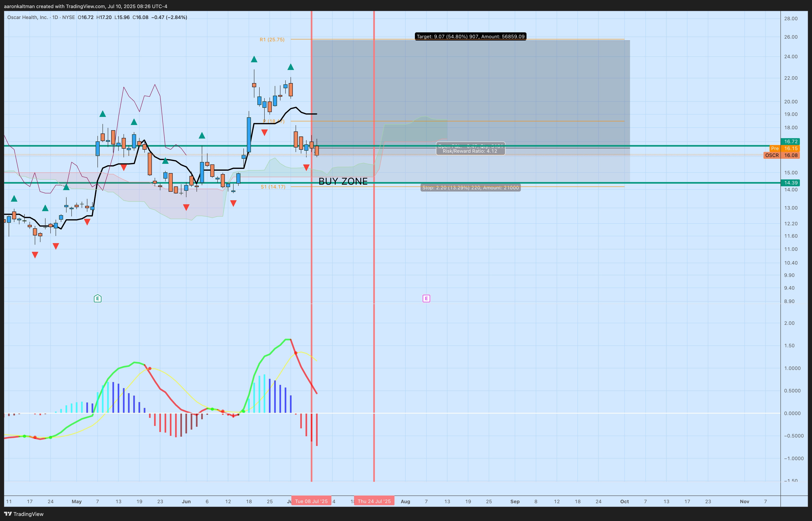
Task: Click the 26.00 price scale value
Action: pyautogui.click(x=791, y=37)
